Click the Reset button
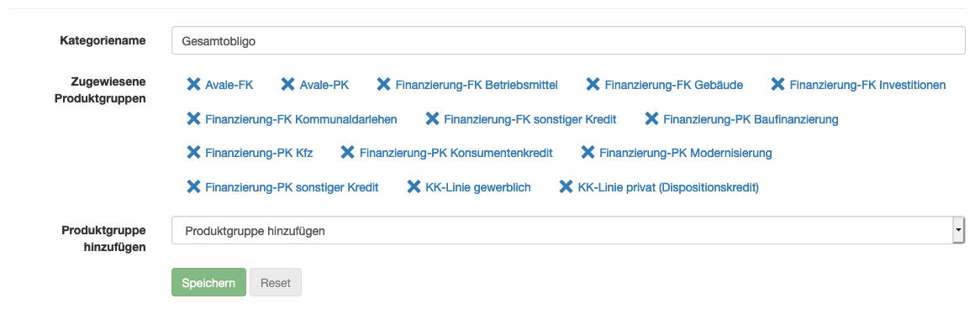This screenshot has height=309, width=980. (276, 283)
